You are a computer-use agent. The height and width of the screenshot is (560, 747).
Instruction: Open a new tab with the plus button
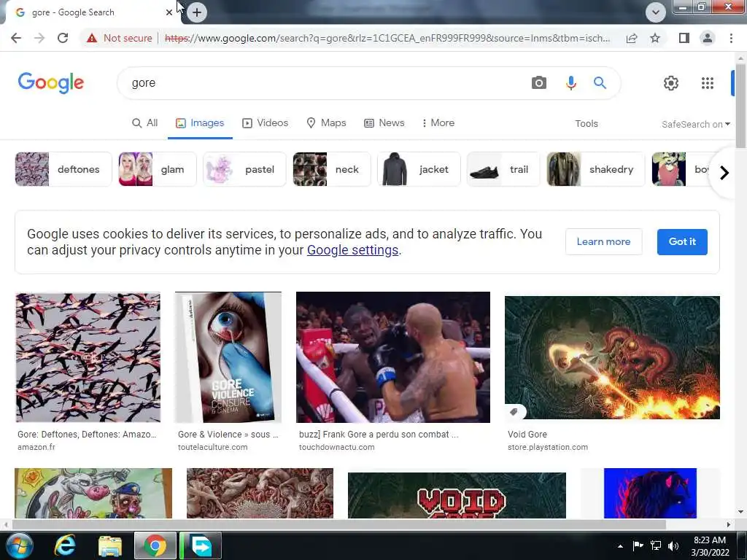pyautogui.click(x=197, y=12)
